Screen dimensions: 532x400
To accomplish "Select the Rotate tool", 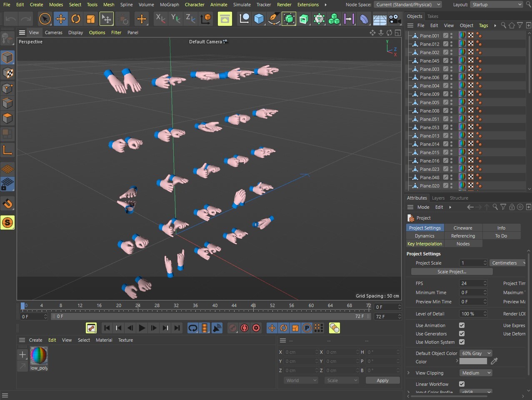I will pos(76,19).
